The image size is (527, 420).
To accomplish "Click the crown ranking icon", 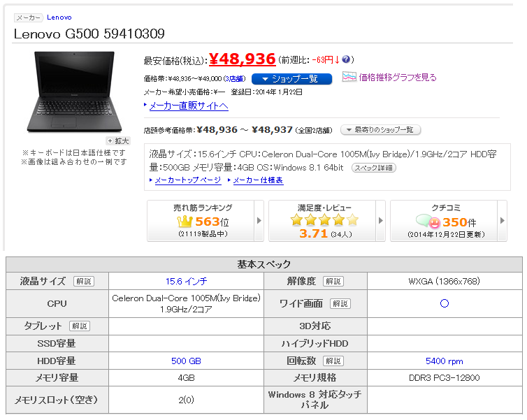I will coord(185,222).
